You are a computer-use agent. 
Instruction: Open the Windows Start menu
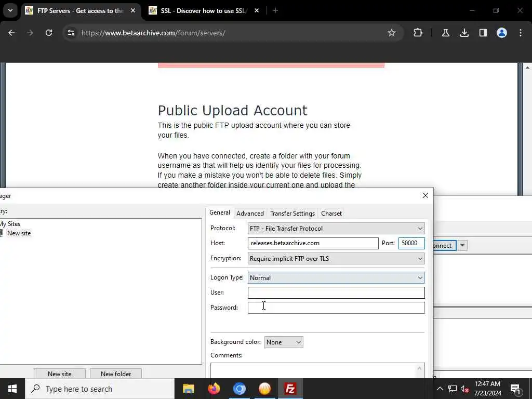point(12,389)
